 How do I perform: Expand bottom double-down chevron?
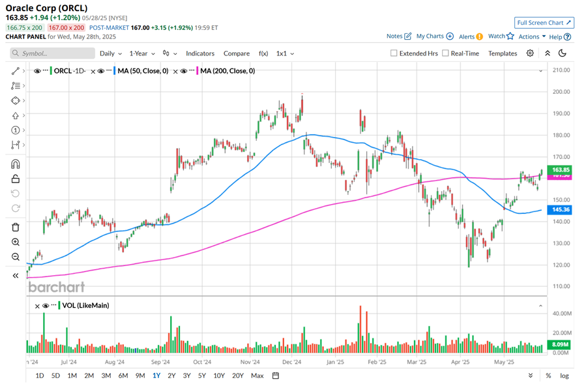531,376
